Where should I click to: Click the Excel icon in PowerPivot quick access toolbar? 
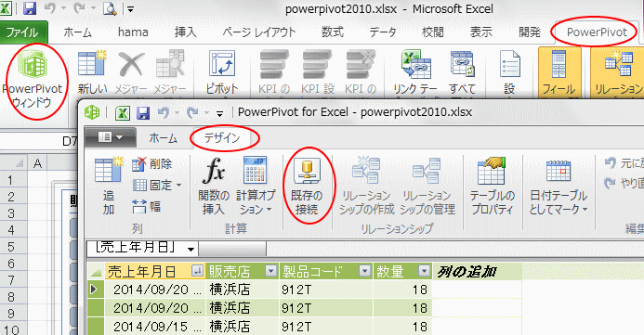[123, 113]
